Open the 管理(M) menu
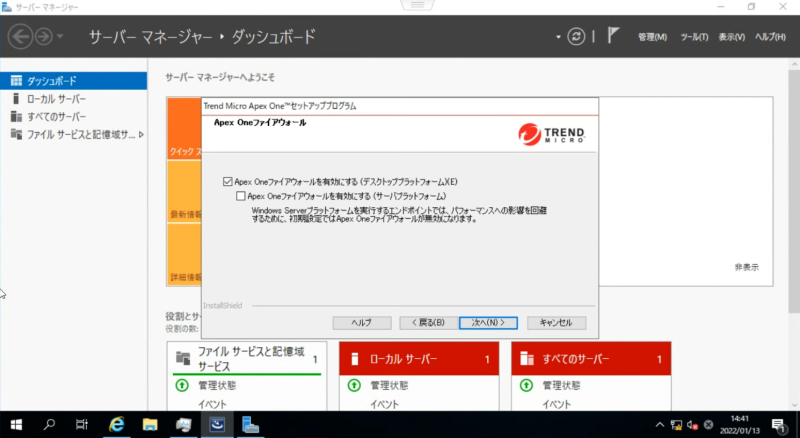Screen dimensions: 800x438 (653, 37)
